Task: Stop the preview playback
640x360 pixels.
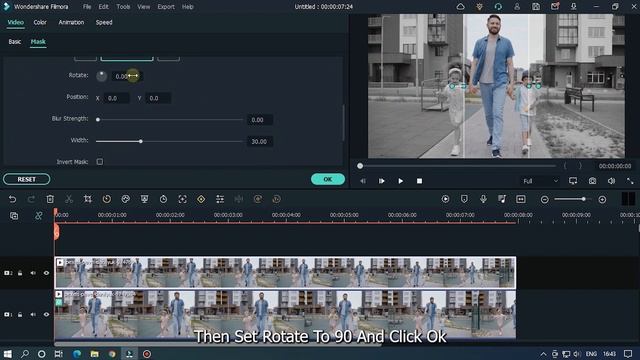Action: tap(419, 181)
